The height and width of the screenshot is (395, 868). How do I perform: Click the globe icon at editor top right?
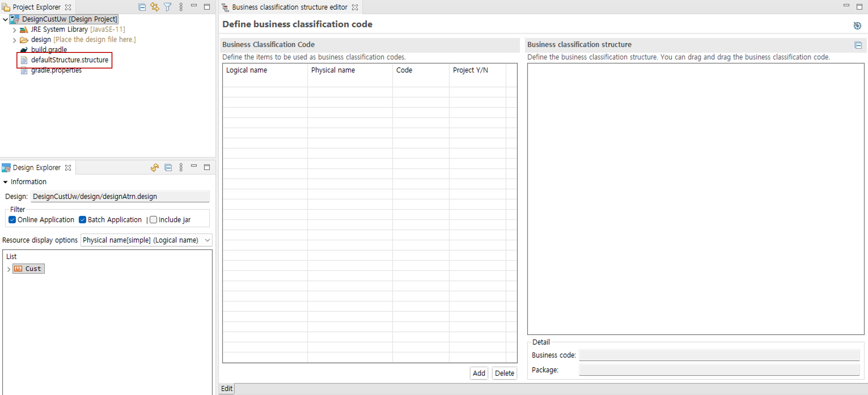(x=857, y=26)
